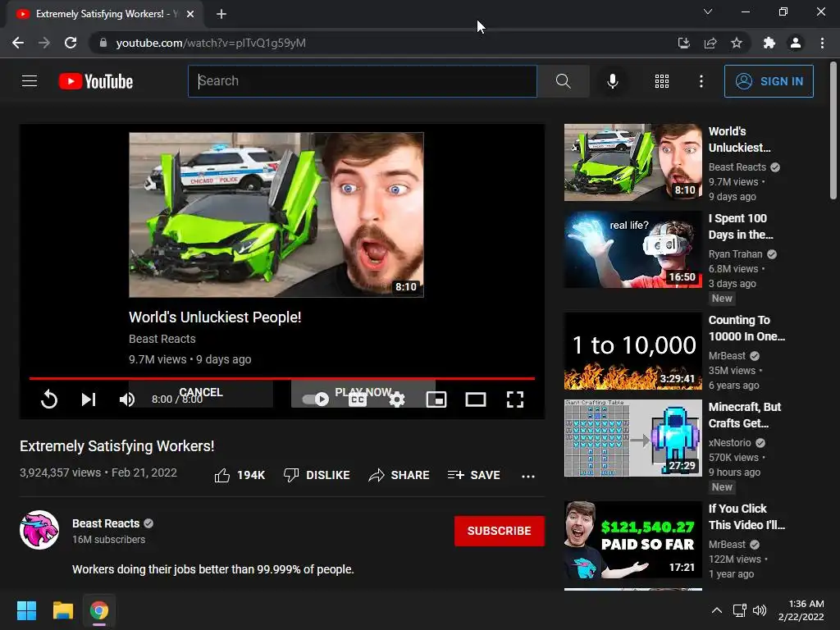Open Chrome profile icon
The width and height of the screenshot is (840, 630).
[796, 43]
